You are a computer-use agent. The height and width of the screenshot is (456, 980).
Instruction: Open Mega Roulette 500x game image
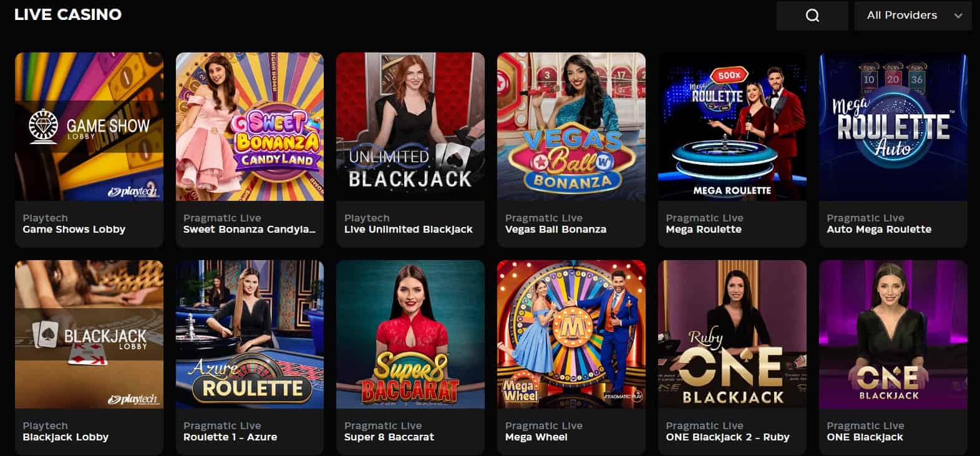[732, 127]
